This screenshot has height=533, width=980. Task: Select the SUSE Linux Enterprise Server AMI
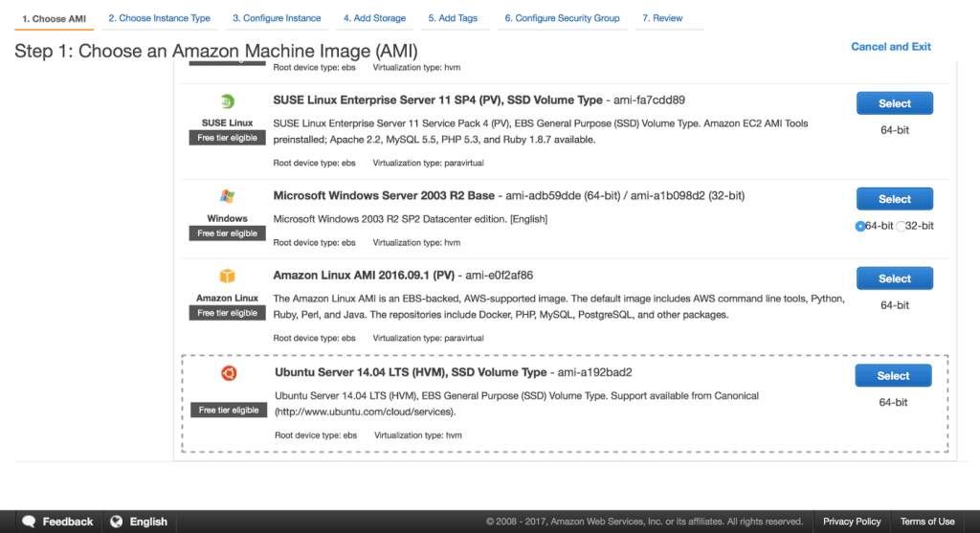click(895, 103)
